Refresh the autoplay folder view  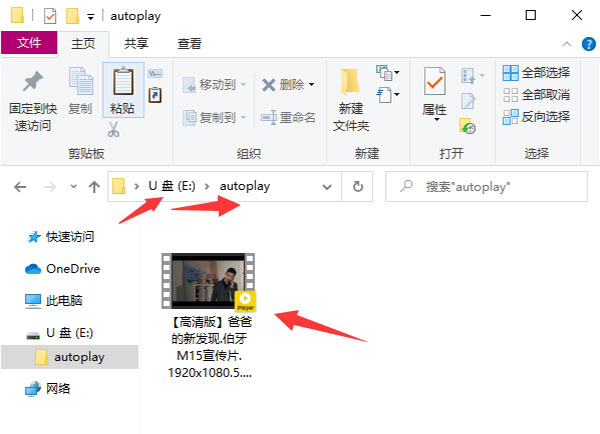358,186
